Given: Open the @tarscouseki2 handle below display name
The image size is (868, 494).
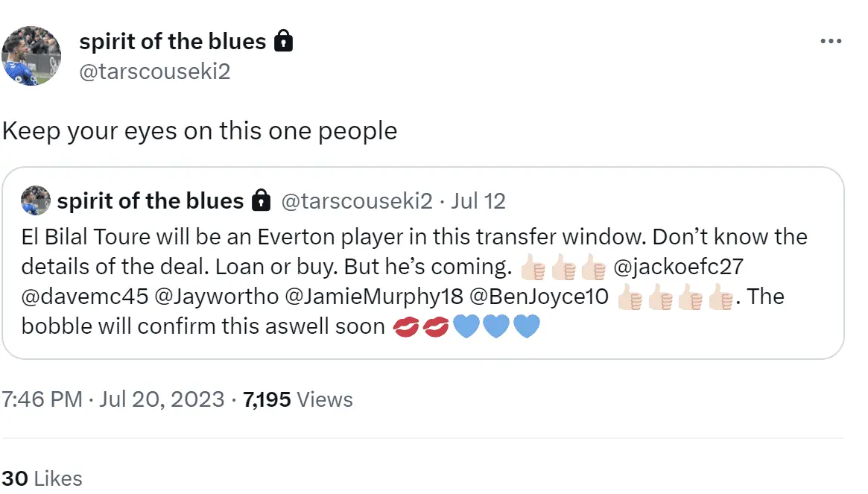Looking at the screenshot, I should pyautogui.click(x=154, y=72).
